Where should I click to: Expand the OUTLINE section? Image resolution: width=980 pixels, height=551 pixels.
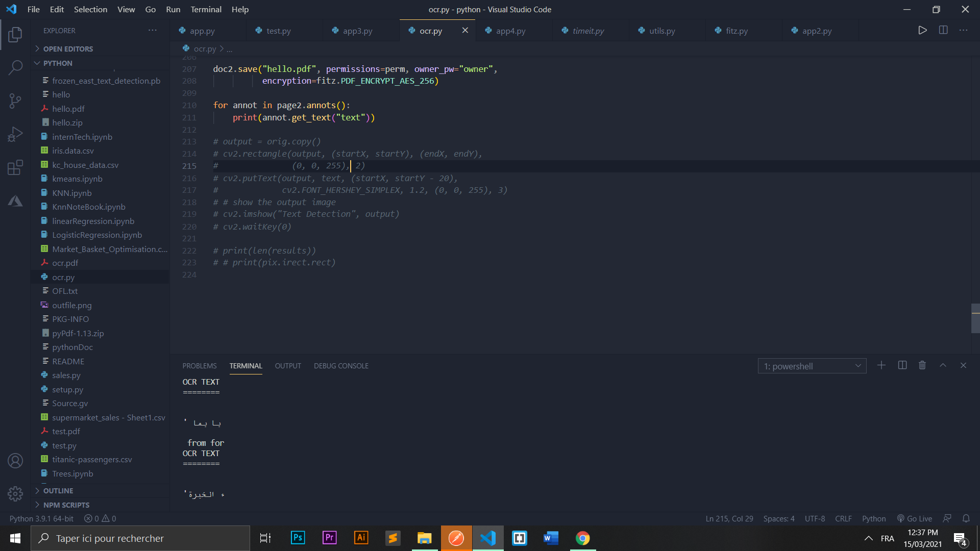[58, 491]
